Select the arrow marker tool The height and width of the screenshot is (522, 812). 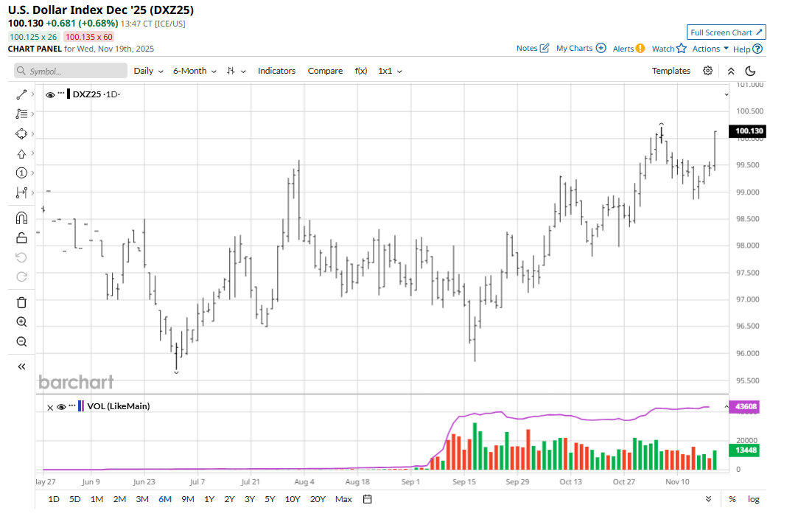point(21,154)
